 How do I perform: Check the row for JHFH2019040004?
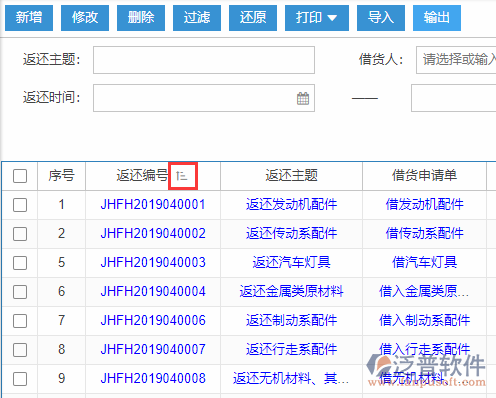20,292
